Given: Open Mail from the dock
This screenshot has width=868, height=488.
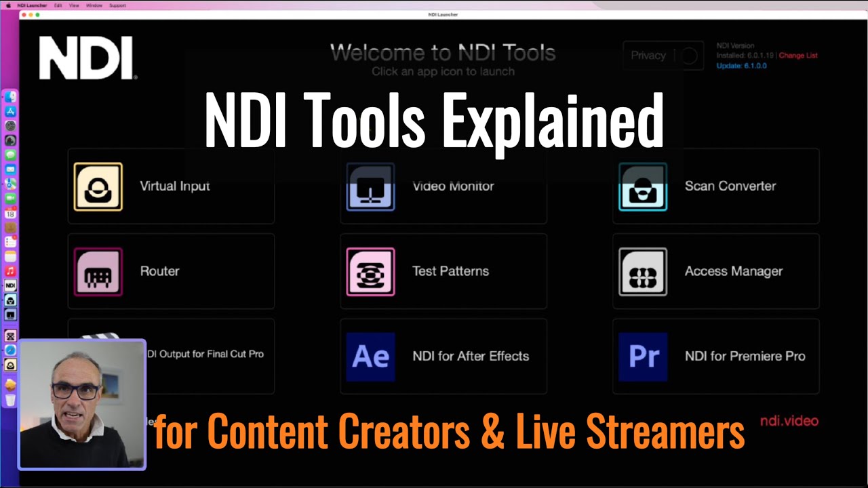Looking at the screenshot, I should pos(10,169).
